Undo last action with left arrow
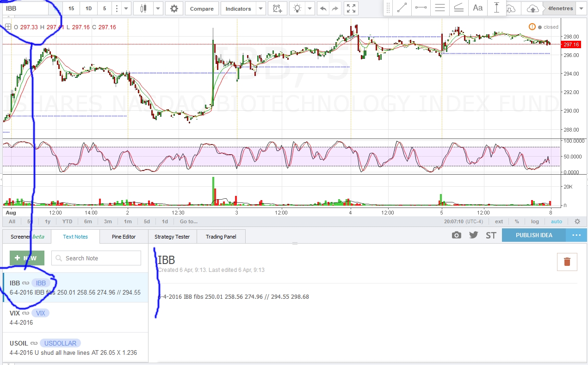This screenshot has height=365, width=588. tap(323, 8)
